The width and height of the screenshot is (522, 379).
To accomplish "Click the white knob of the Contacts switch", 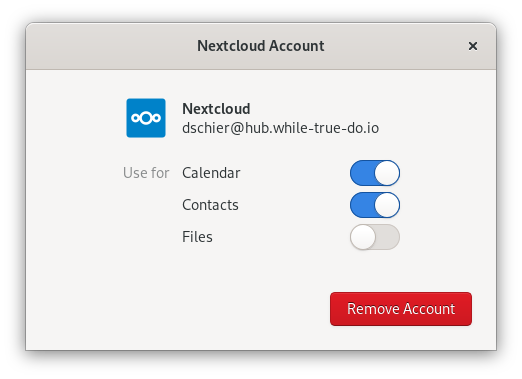I will point(387,205).
